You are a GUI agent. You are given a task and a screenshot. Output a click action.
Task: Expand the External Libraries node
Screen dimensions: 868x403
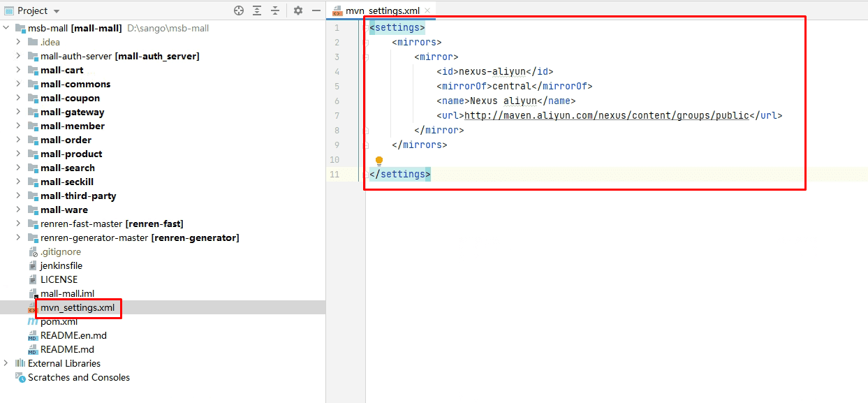tap(6, 363)
